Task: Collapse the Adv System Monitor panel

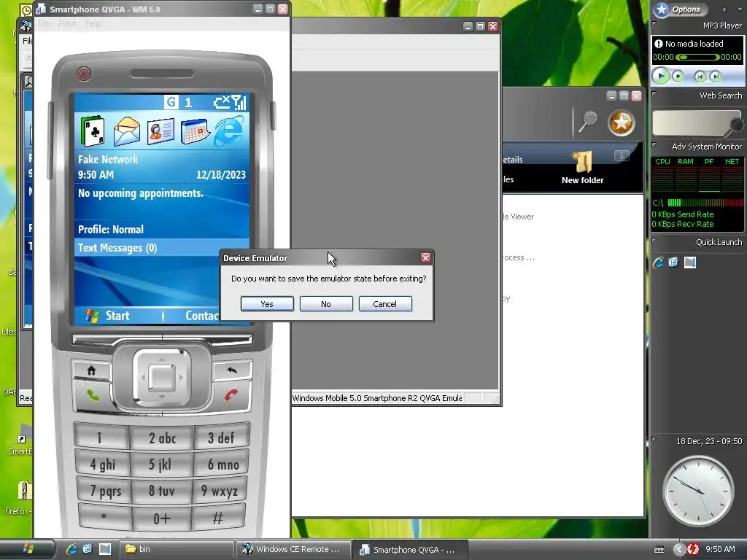Action: coord(654,145)
